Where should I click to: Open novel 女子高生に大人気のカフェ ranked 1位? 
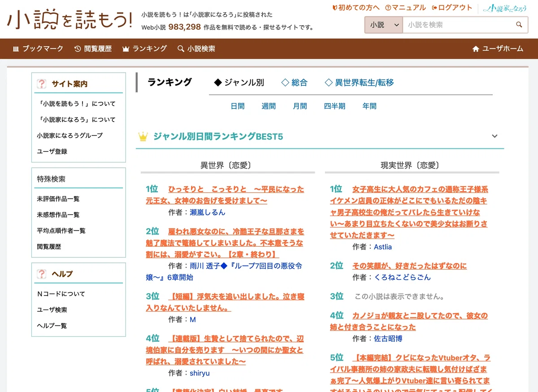409,212
